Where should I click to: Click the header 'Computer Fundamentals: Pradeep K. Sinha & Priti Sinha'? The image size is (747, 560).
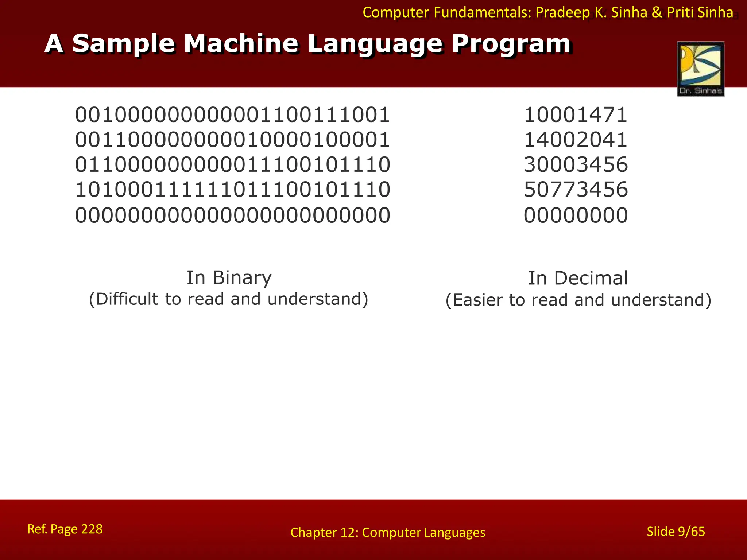548,12
